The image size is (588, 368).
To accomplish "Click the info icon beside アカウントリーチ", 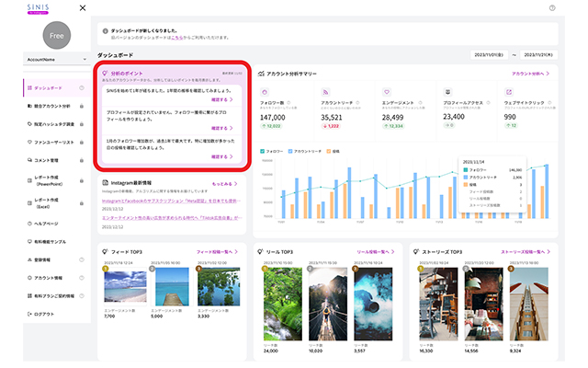I will [357, 102].
